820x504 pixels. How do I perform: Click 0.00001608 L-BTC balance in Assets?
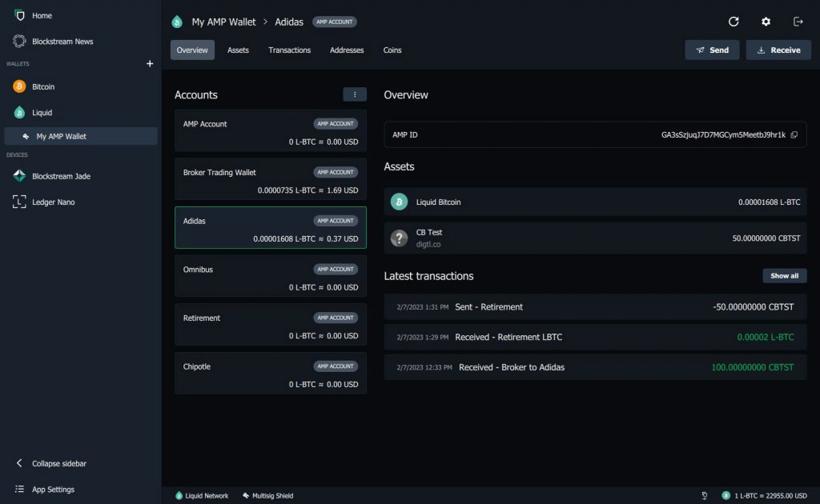click(x=770, y=202)
